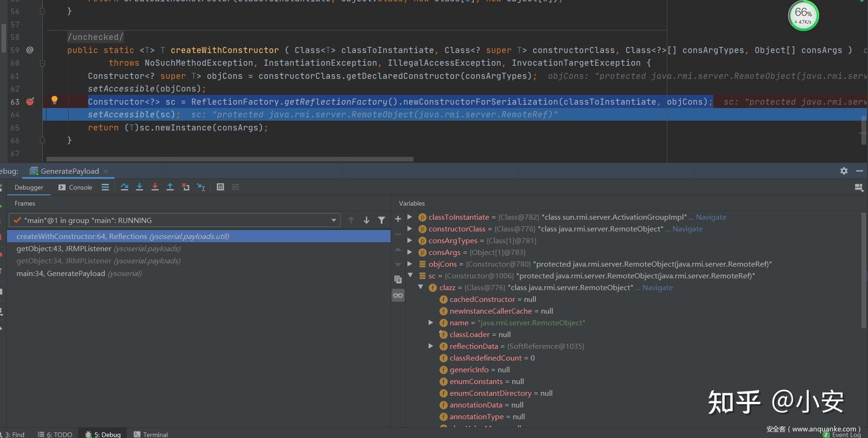Expand the reflectionData field node
This screenshot has width=868, height=438.
(x=430, y=346)
